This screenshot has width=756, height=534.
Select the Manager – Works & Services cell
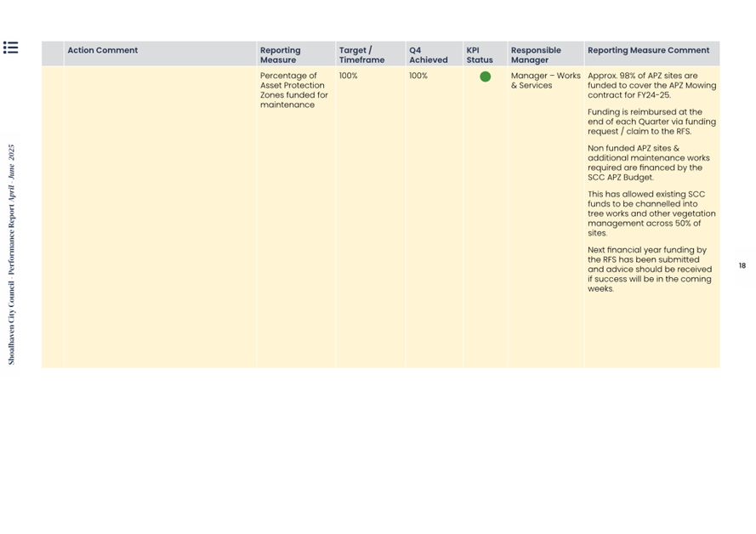(545, 81)
